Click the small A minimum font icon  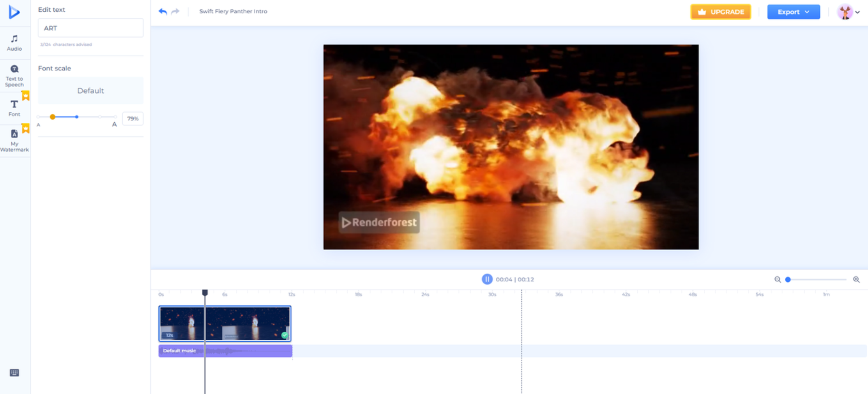tap(38, 125)
